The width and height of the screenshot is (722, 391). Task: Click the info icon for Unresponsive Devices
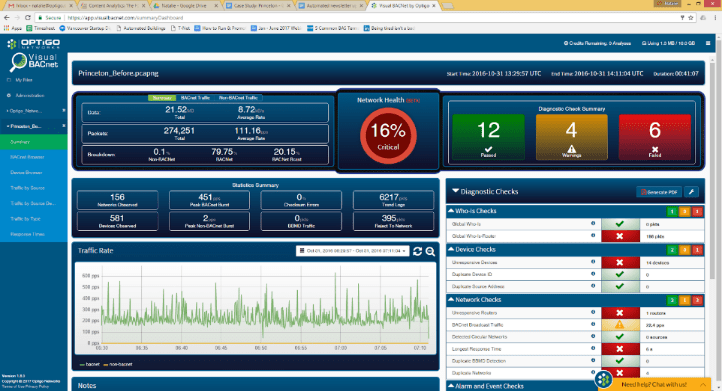[x=593, y=262]
